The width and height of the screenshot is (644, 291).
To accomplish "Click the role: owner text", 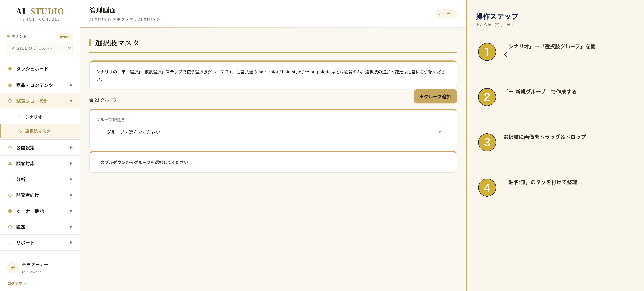I will 31,272.
